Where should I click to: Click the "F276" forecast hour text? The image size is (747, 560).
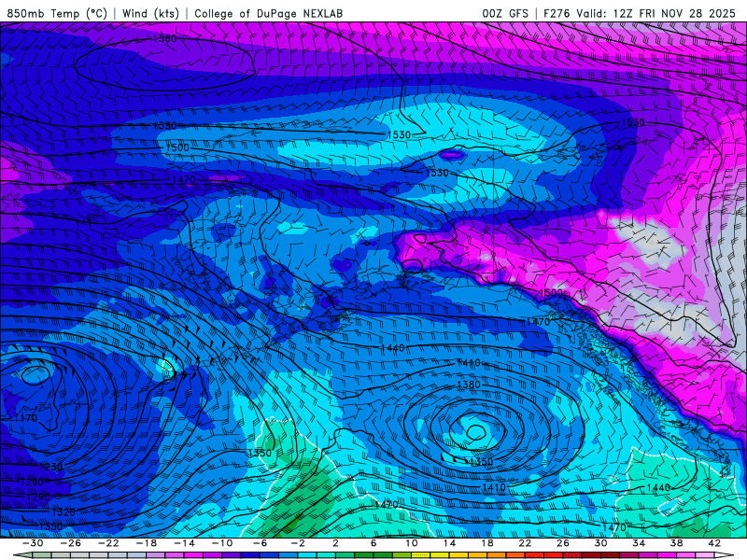point(557,13)
